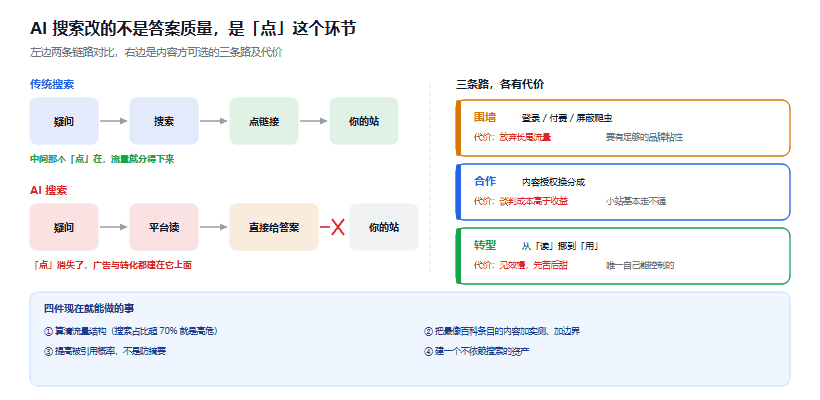Screen dimensions: 820x400
Task: Click the green note 中间那个「点」在，流量就分得下来
Action: pos(102,159)
